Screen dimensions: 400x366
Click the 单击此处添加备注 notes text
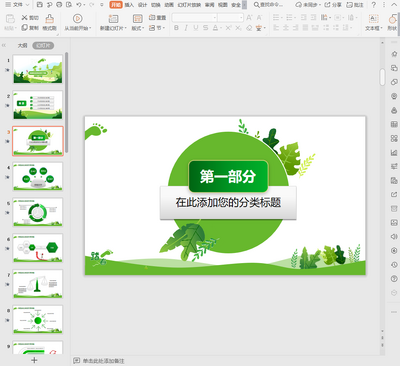click(103, 361)
